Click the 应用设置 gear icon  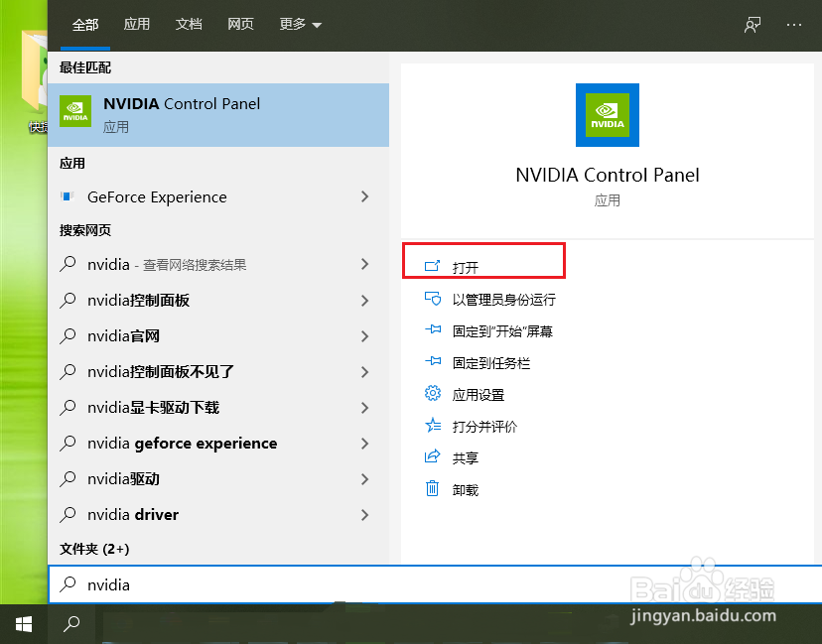pyautogui.click(x=433, y=394)
